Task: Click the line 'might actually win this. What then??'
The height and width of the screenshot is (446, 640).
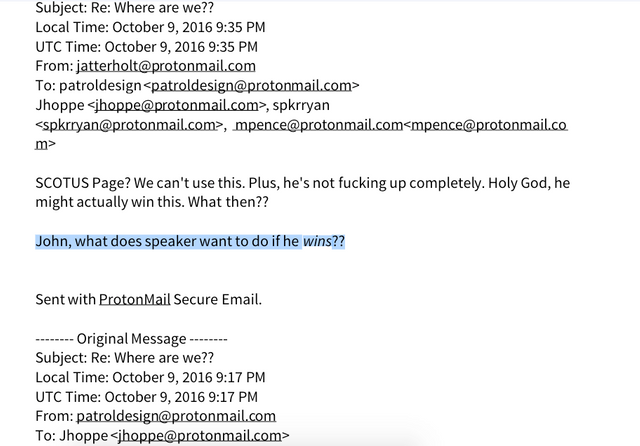Action: pyautogui.click(x=152, y=202)
